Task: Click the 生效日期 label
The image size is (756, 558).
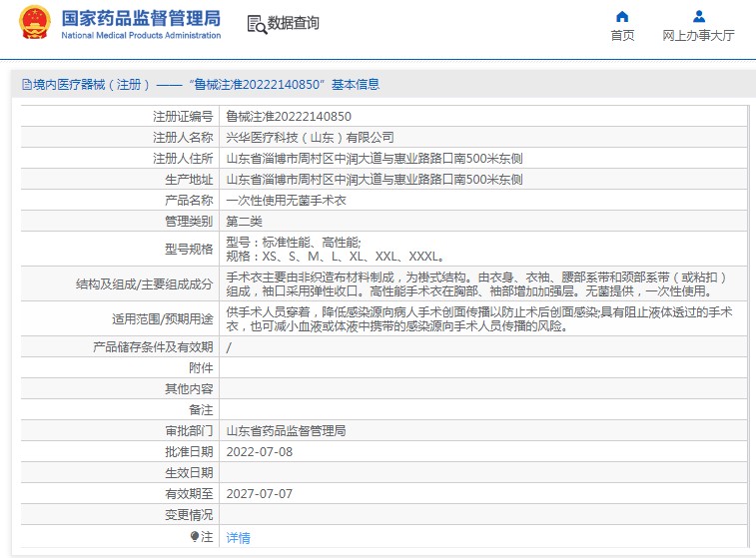Action: point(189,473)
